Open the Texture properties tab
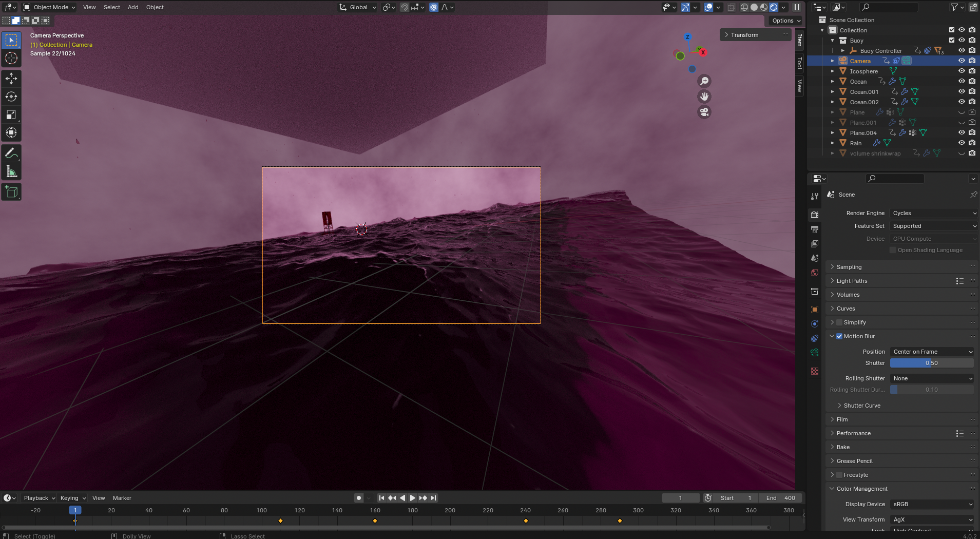Image resolution: width=980 pixels, height=539 pixels. (815, 371)
